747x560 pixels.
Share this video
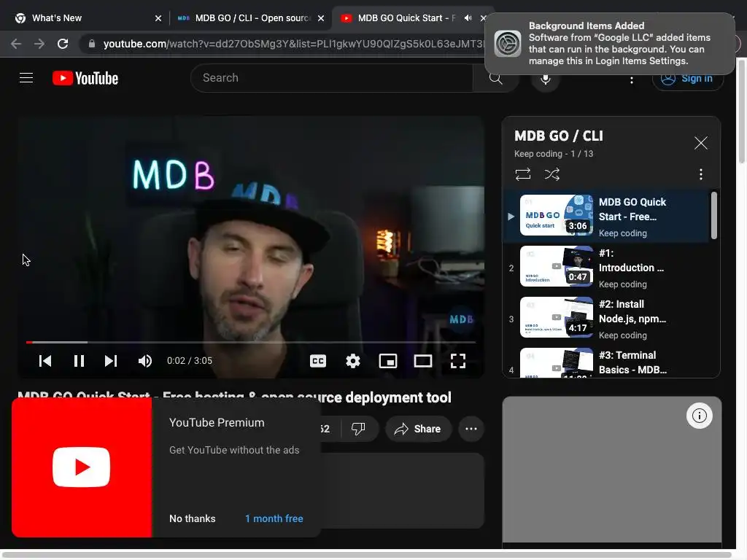tap(418, 429)
